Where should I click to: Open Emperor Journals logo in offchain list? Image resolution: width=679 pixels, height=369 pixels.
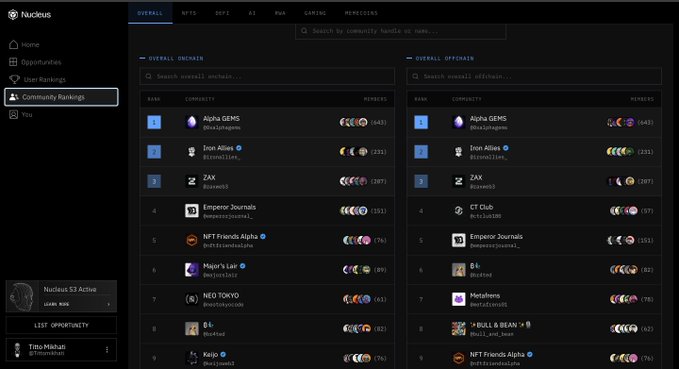click(x=458, y=240)
